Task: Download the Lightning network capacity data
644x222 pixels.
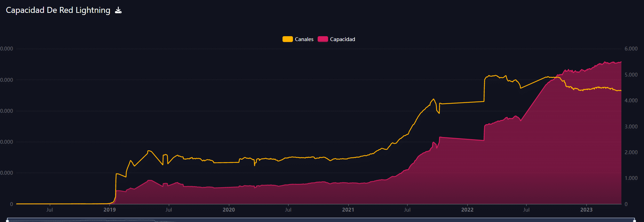Action: click(118, 10)
